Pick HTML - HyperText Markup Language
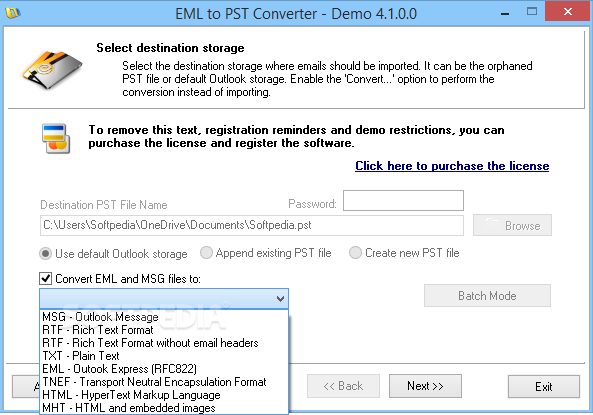 point(164,395)
